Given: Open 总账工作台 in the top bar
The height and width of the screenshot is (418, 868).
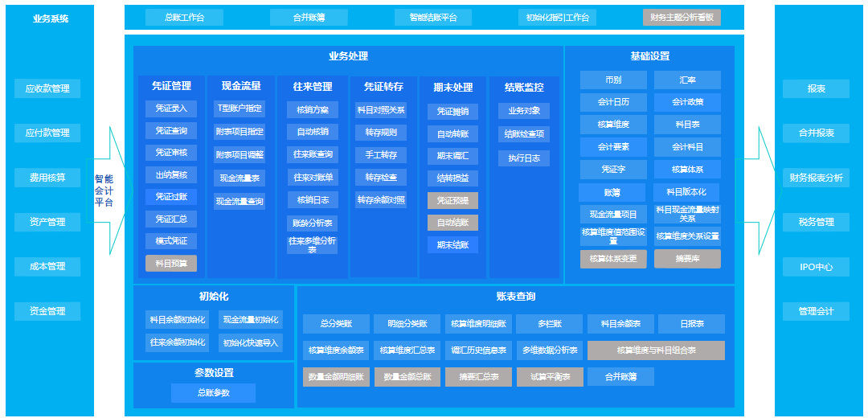Looking at the screenshot, I should click(x=184, y=18).
